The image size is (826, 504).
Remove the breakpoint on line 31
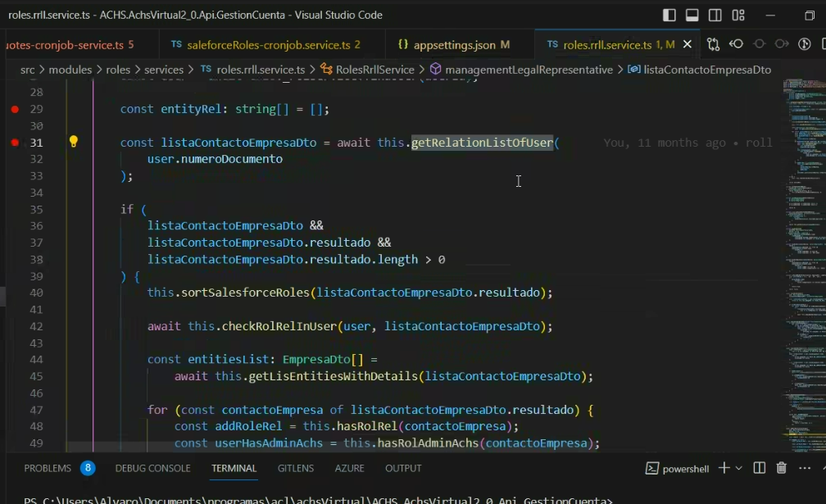[x=15, y=143]
